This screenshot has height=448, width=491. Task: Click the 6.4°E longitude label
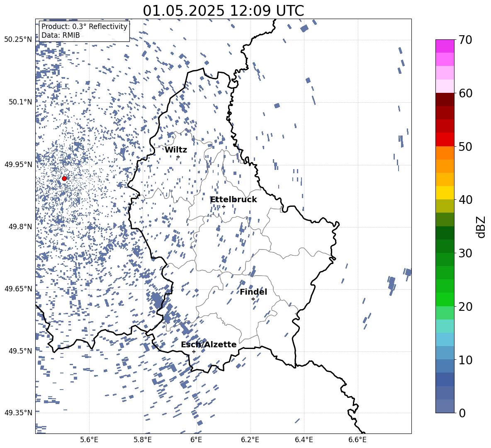tap(304, 440)
